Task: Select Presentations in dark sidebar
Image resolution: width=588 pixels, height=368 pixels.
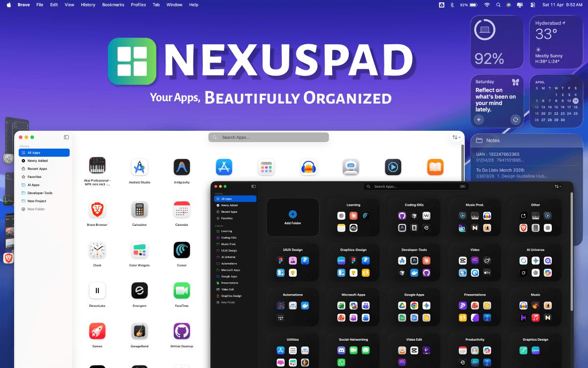Action: click(235, 283)
